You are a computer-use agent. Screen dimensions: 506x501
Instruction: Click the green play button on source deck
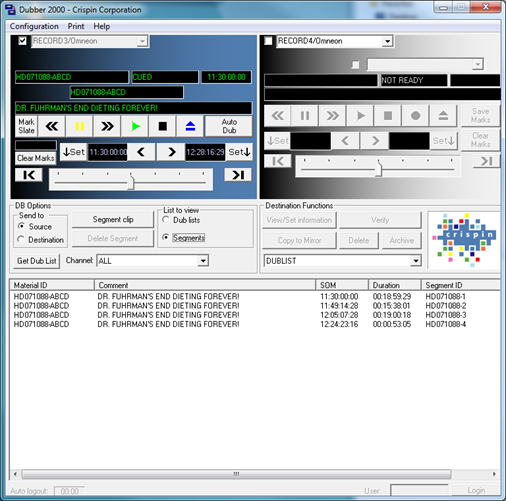(x=135, y=126)
